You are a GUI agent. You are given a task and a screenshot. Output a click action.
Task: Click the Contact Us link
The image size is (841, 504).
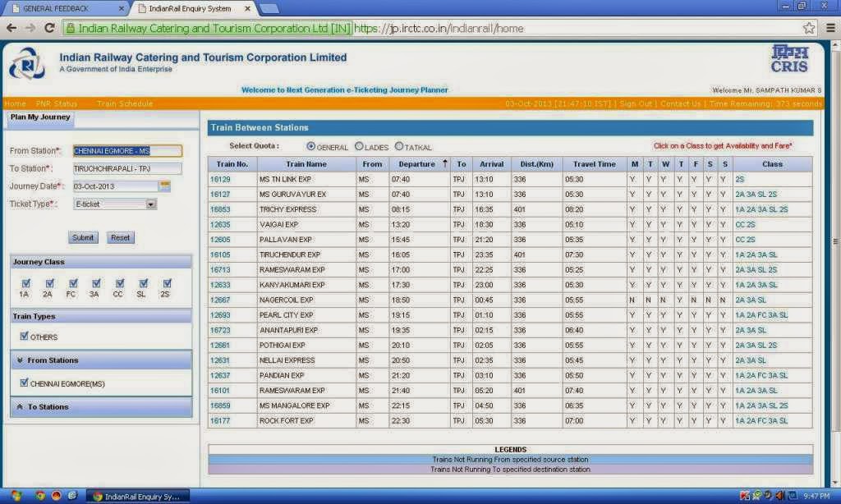click(680, 103)
